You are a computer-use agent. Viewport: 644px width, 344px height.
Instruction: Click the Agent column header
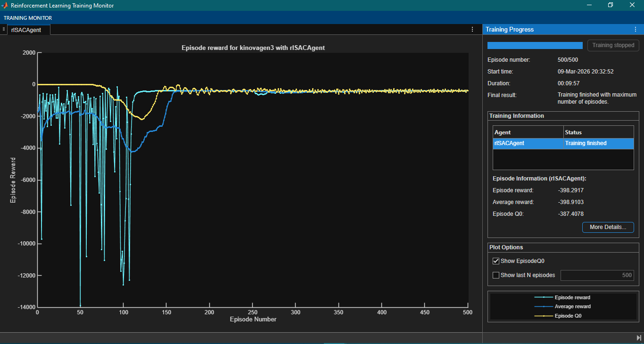[x=528, y=132]
